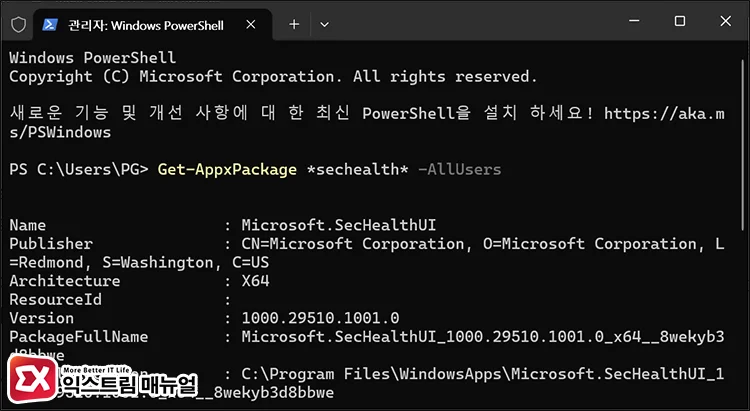The height and width of the screenshot is (411, 750).
Task: Close the Windows PowerShell tab
Action: 251,24
